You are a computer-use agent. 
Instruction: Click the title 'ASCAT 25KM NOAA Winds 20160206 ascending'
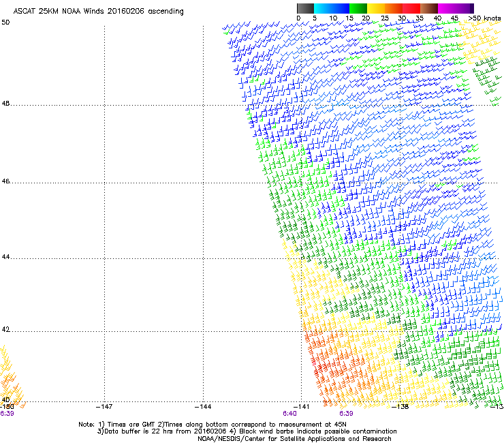98,12
